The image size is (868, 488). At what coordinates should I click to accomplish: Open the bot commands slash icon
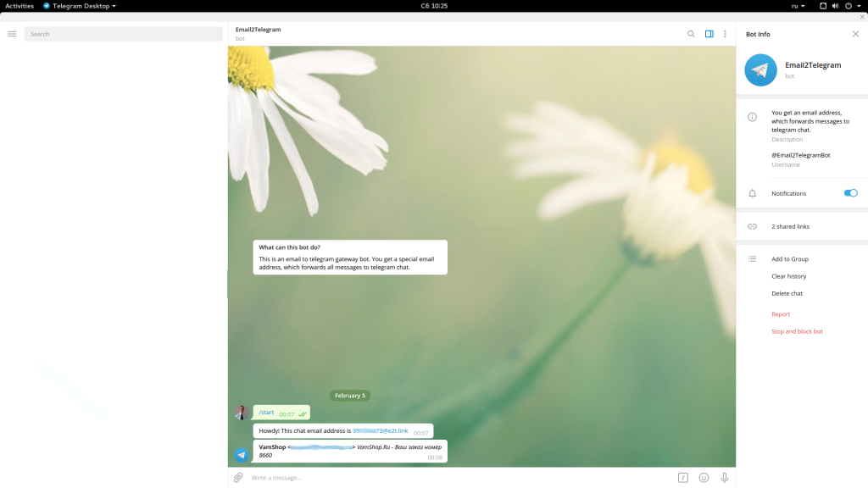click(683, 478)
